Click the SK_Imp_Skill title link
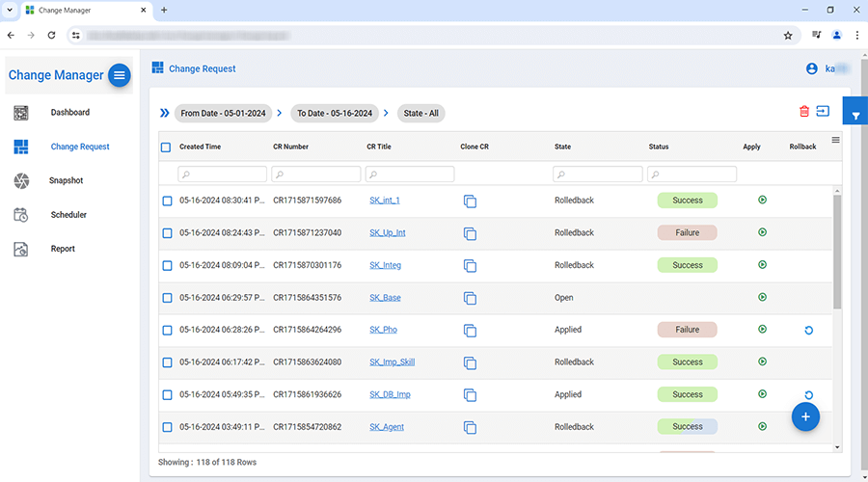The width and height of the screenshot is (868, 482). tap(392, 362)
